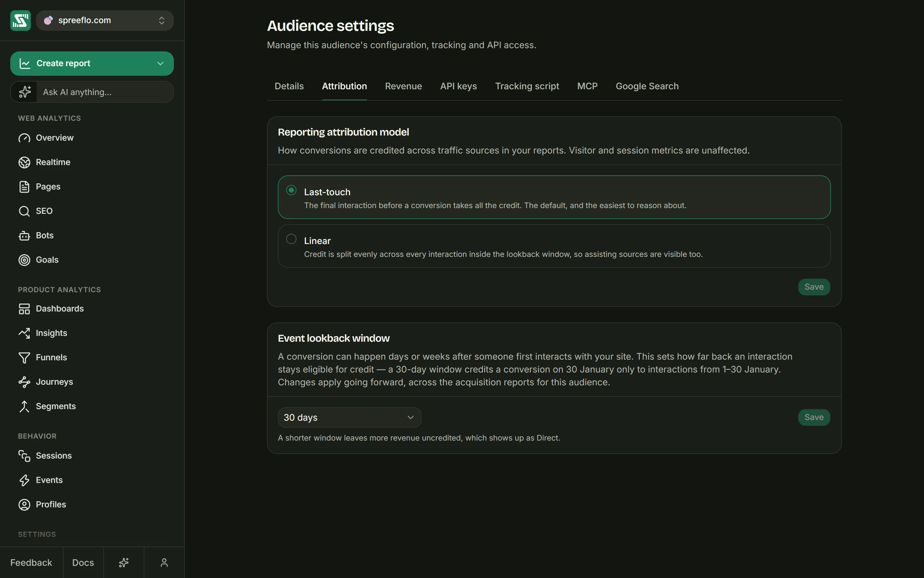Click the Insights trend icon

click(24, 333)
